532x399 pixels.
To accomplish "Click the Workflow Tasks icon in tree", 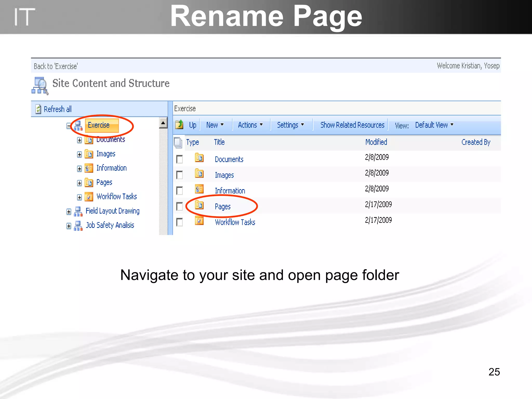I will tap(89, 197).
